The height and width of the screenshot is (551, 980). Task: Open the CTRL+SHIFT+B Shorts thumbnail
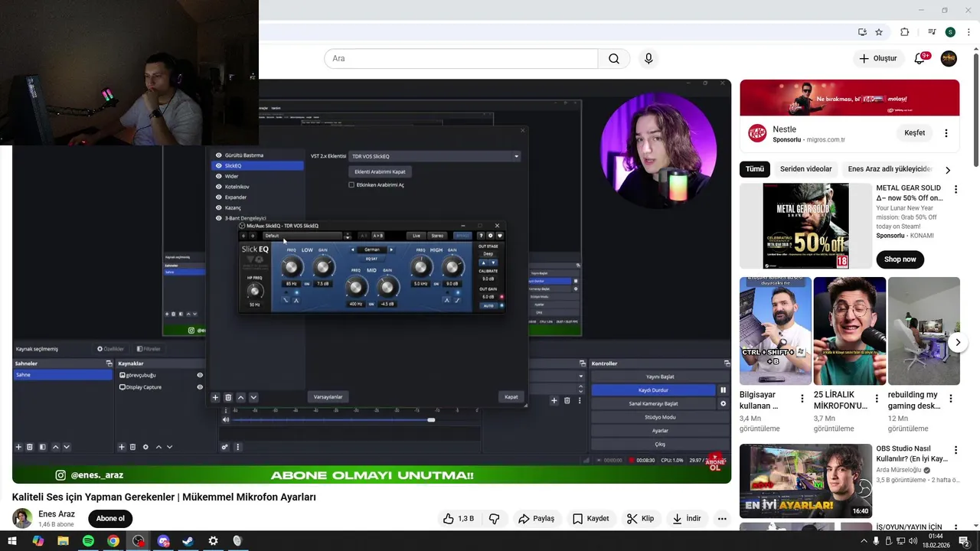[x=775, y=331]
